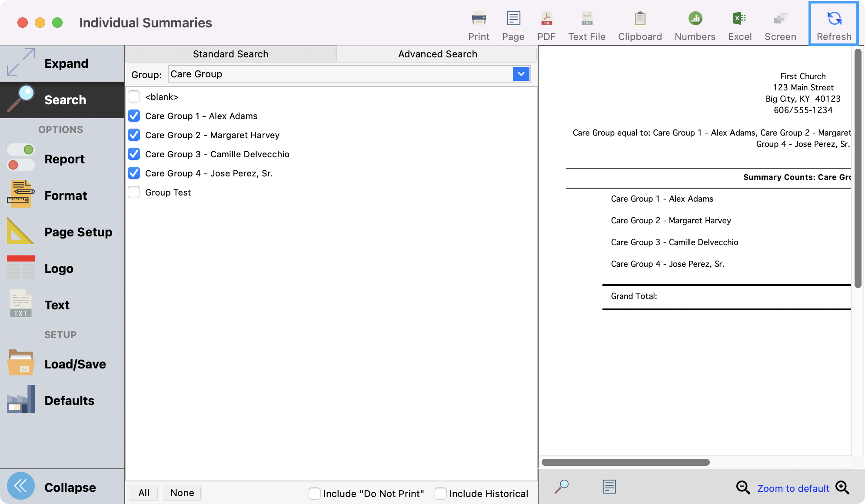
Task: Switch to the Advanced Search tab
Action: tap(437, 53)
